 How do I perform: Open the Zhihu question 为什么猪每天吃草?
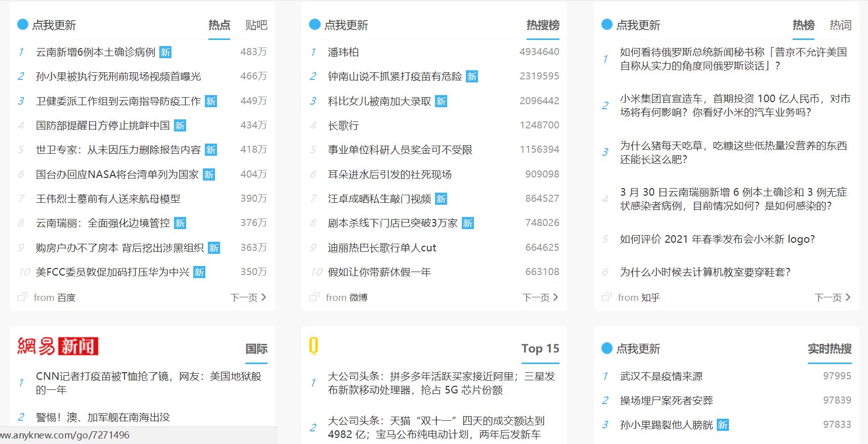coord(733,152)
